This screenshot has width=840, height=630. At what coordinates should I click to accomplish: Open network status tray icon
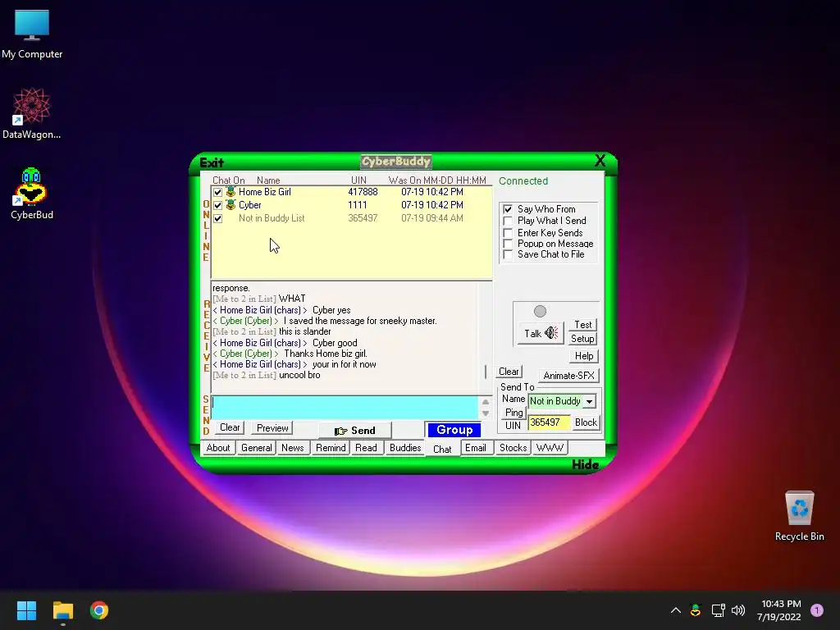(x=718, y=610)
